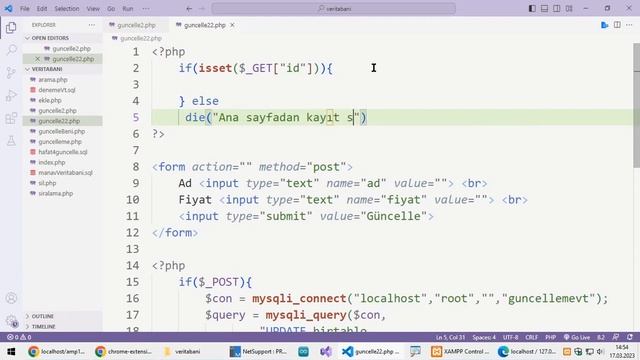Open the View menu
This screenshot has width=640, height=360.
[93, 9]
